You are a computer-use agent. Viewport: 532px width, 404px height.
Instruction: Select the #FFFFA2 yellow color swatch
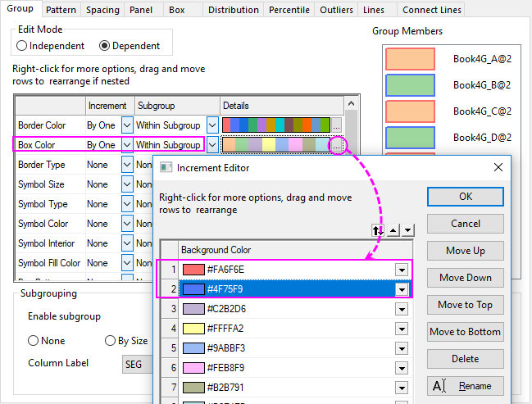pos(192,329)
